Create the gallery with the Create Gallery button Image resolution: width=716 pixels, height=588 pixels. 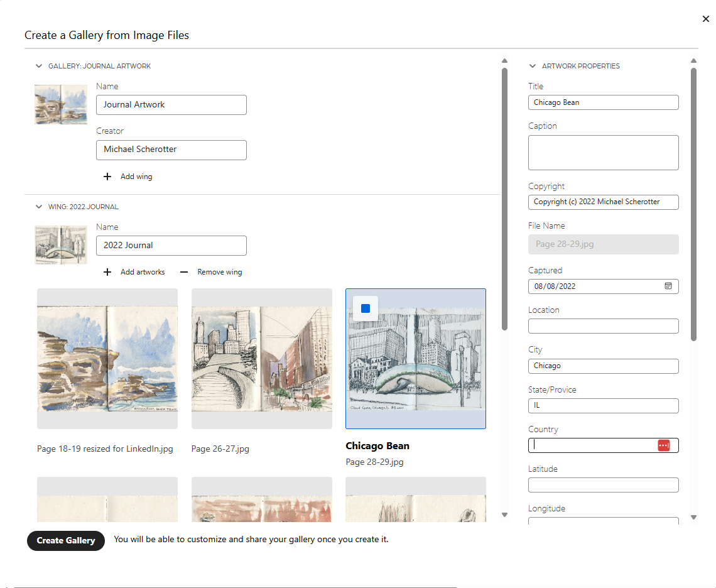click(66, 540)
